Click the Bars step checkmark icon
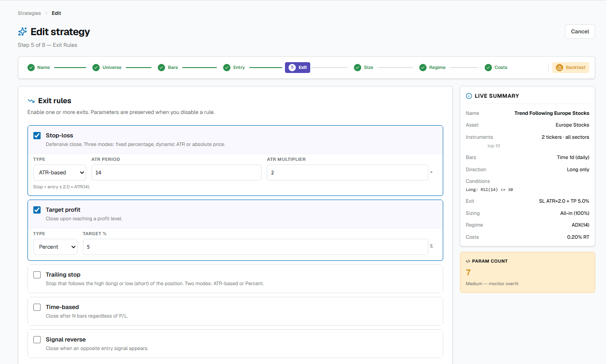 point(161,68)
